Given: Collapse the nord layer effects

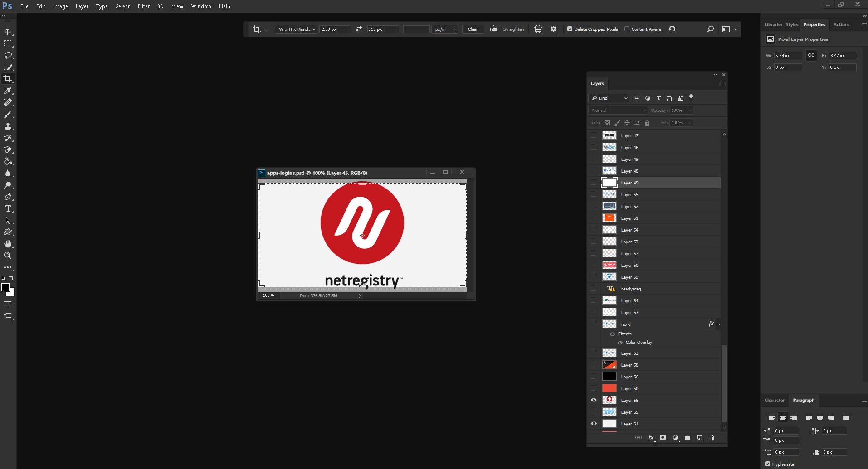Looking at the screenshot, I should (x=718, y=324).
